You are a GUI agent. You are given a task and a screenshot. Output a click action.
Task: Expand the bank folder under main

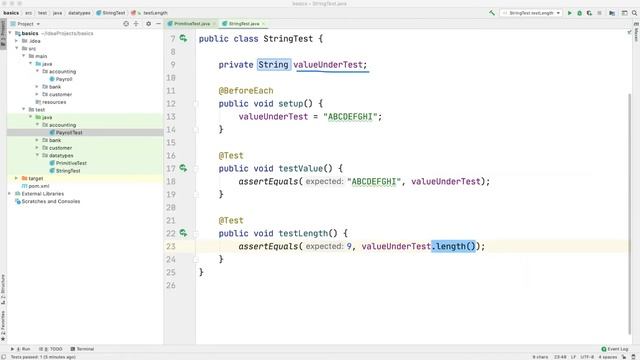pyautogui.click(x=37, y=87)
